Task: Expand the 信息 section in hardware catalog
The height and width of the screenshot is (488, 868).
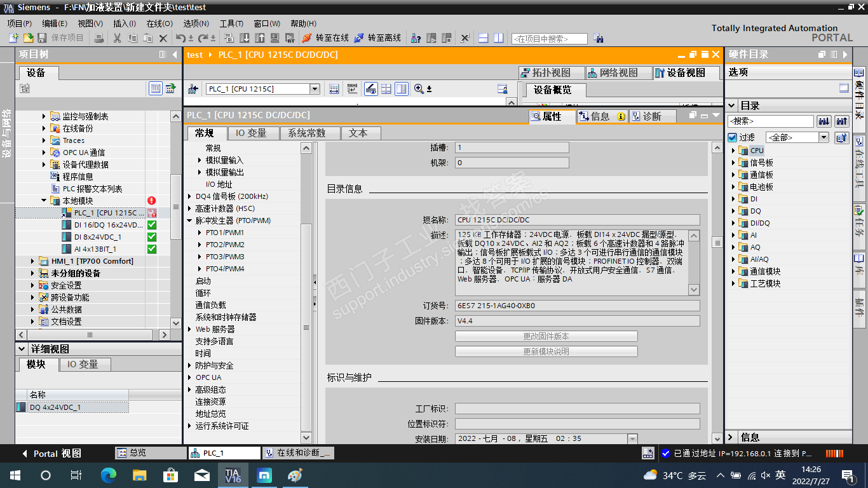Action: [732, 437]
